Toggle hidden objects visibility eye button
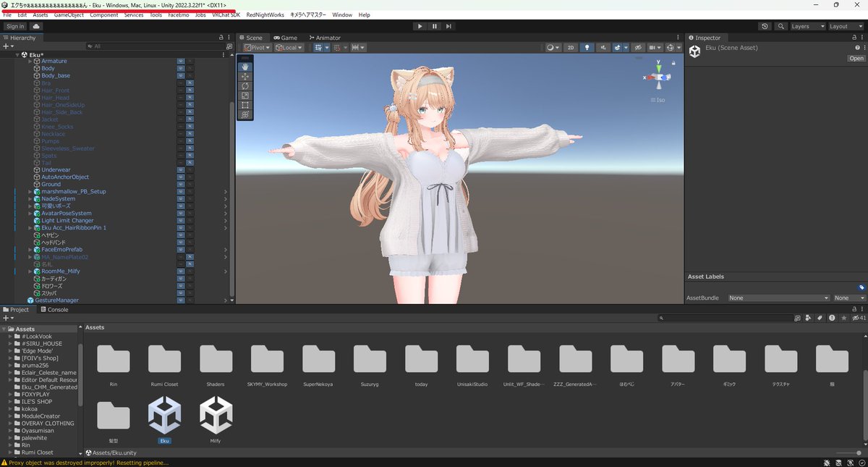868x467 pixels. coord(638,48)
